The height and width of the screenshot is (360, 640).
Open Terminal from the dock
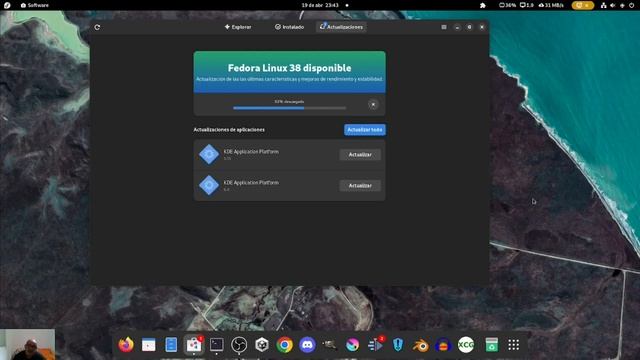point(216,345)
